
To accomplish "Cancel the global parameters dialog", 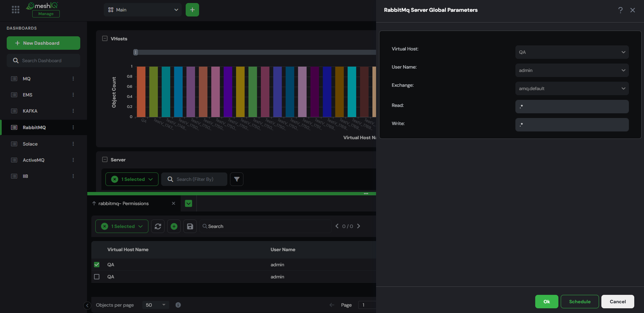I will click(x=618, y=302).
